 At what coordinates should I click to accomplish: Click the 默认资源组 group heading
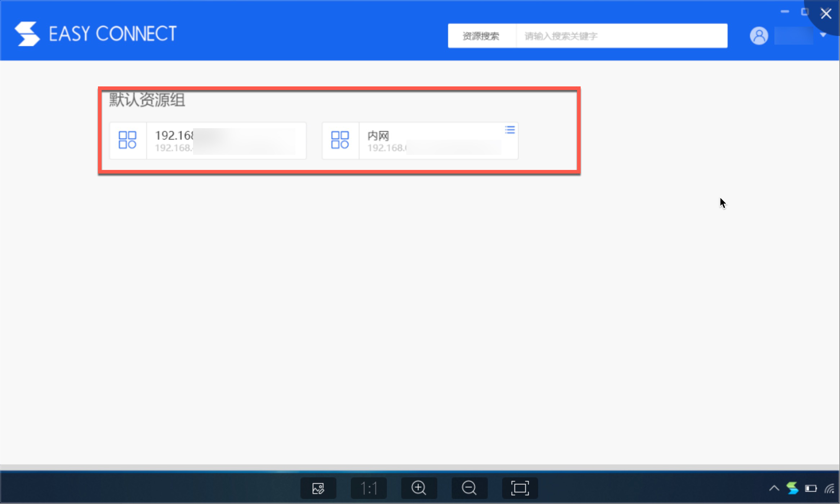click(147, 100)
